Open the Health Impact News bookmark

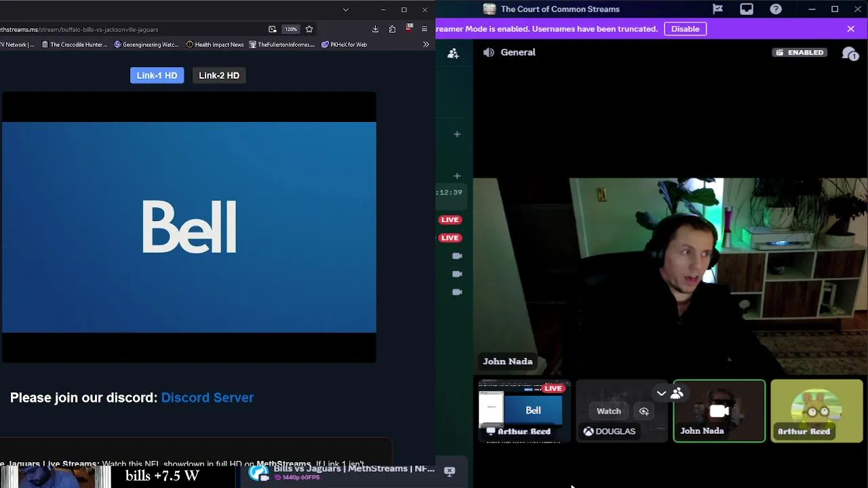pyautogui.click(x=214, y=45)
